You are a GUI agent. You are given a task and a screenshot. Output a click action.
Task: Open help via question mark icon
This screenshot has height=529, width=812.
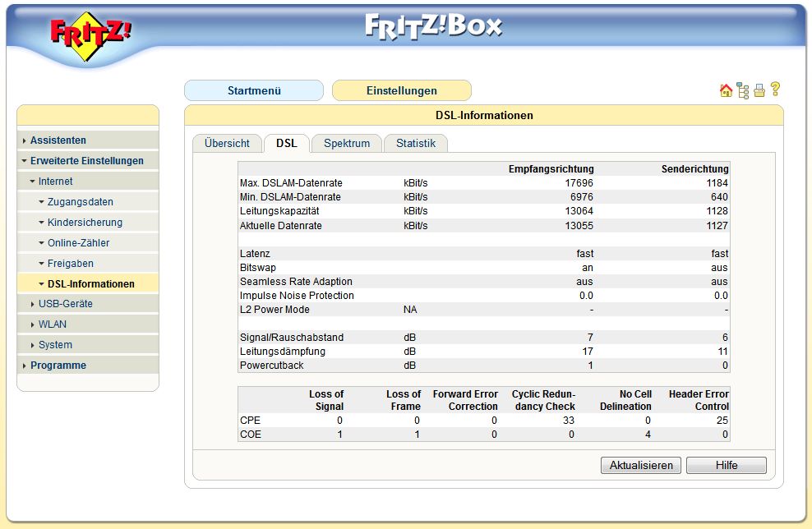(775, 89)
